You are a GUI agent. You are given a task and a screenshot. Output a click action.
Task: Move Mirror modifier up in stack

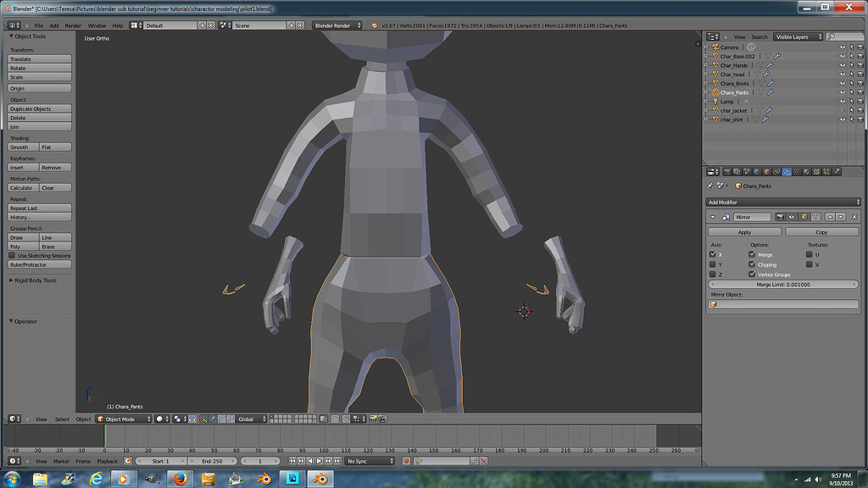831,217
